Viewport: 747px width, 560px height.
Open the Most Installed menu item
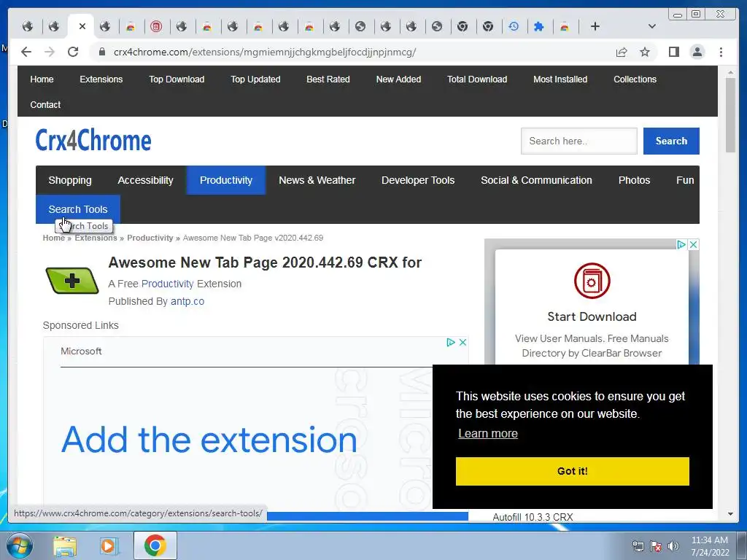(x=560, y=79)
